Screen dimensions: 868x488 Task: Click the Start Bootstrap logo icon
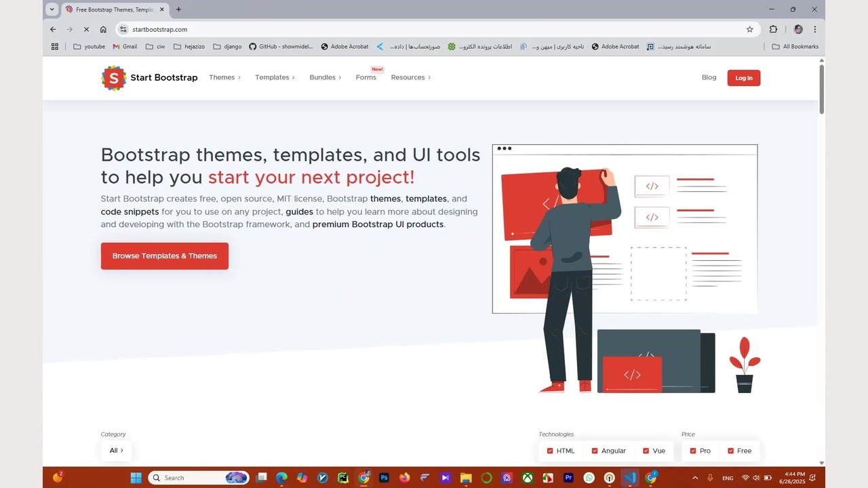pyautogui.click(x=114, y=78)
